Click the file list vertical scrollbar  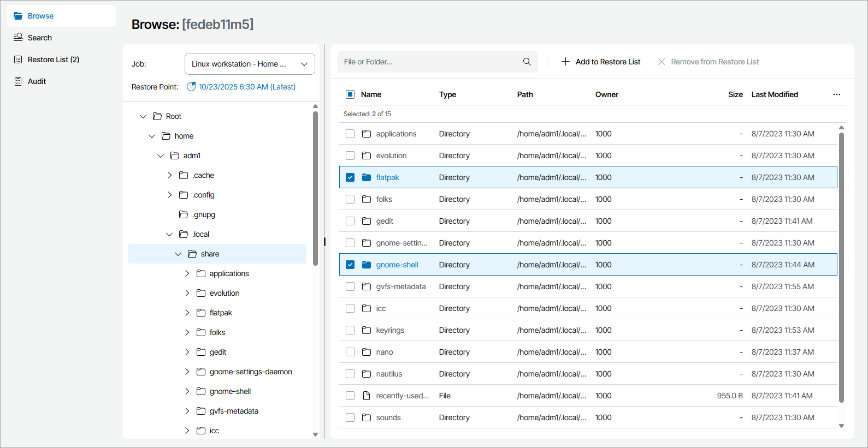(x=841, y=267)
